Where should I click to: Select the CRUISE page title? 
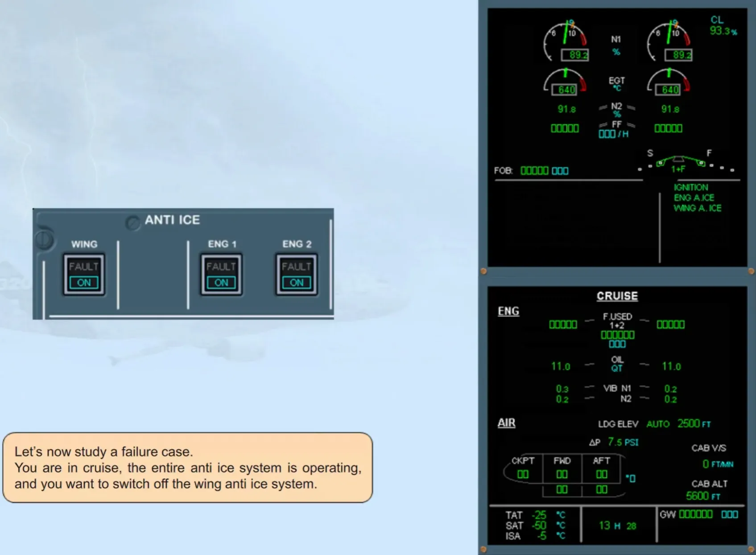point(617,296)
